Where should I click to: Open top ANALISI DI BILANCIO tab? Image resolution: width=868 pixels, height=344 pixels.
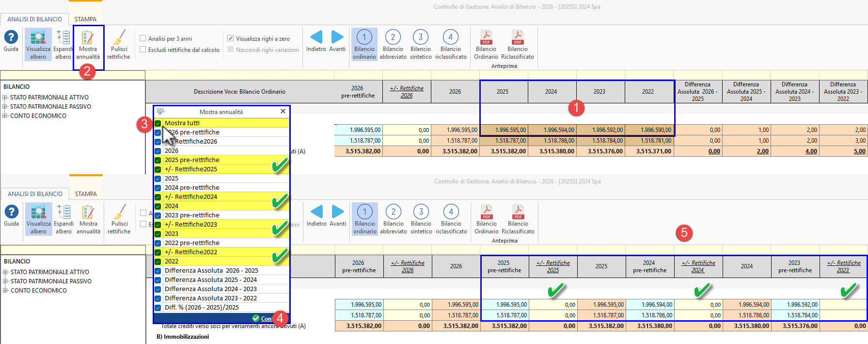(34, 19)
